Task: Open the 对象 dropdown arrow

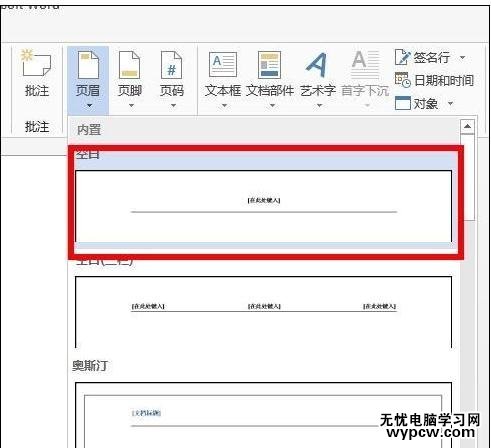Action: [450, 103]
